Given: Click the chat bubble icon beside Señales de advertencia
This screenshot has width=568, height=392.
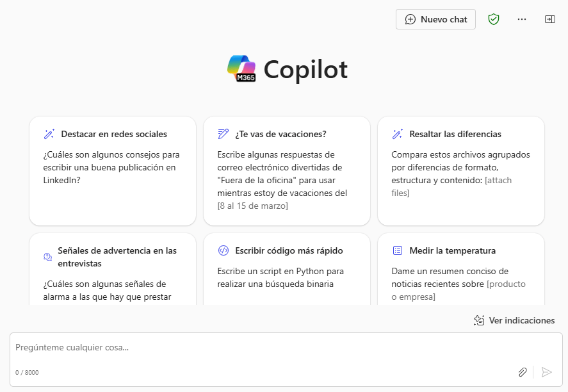Looking at the screenshot, I should [x=47, y=257].
